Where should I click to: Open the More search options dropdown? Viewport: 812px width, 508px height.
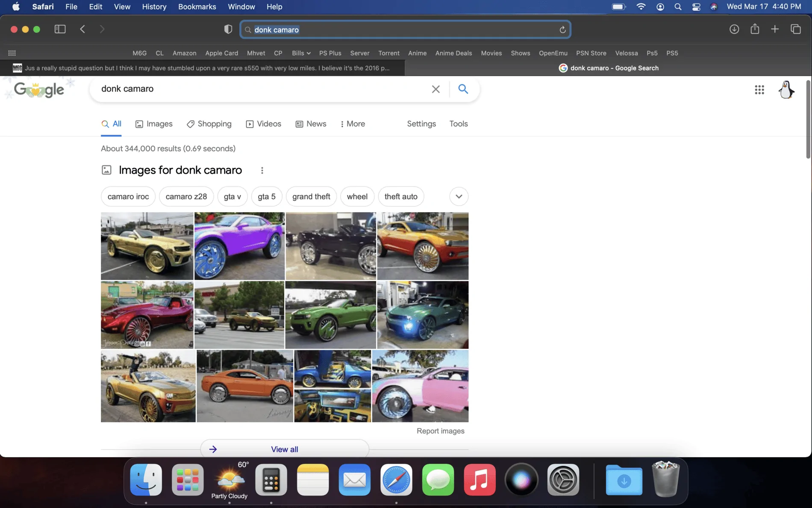(x=353, y=124)
